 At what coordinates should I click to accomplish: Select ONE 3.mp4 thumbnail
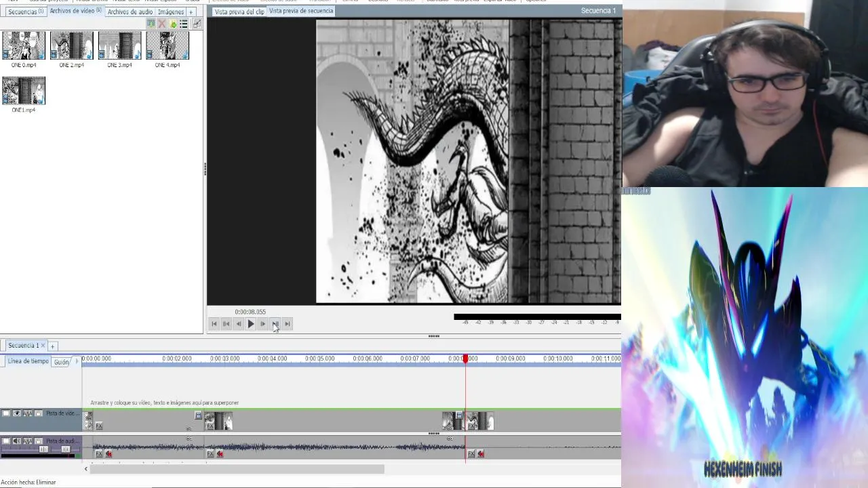tap(119, 45)
